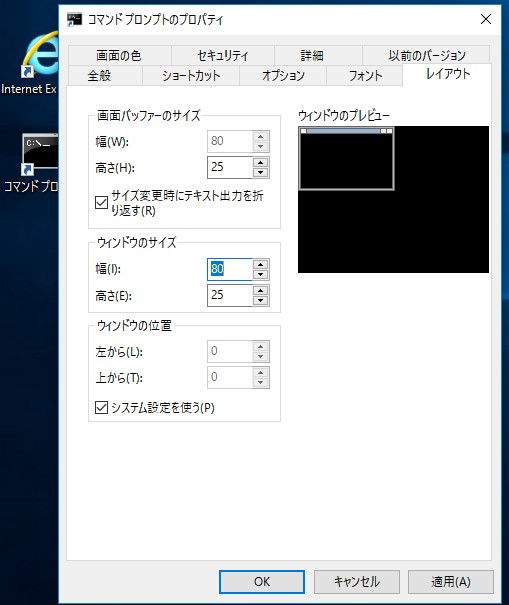Increase window width (幅(I)) with up arrow

(x=261, y=264)
